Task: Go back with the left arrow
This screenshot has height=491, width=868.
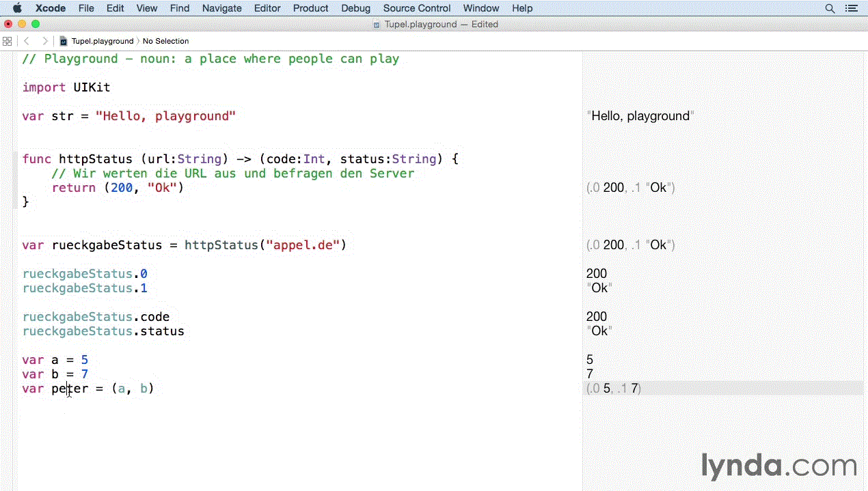Action: pos(27,41)
